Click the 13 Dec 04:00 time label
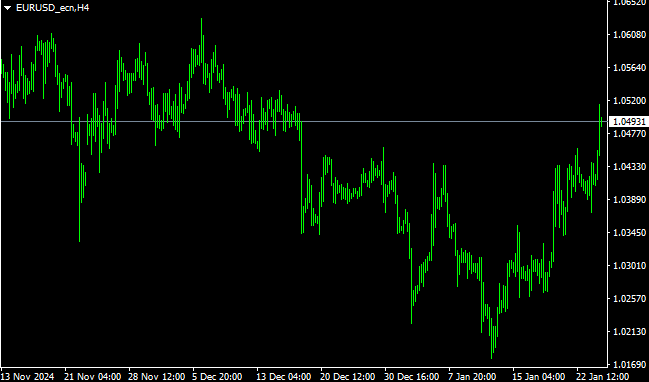Viewport: 649px width, 382px height. click(285, 377)
